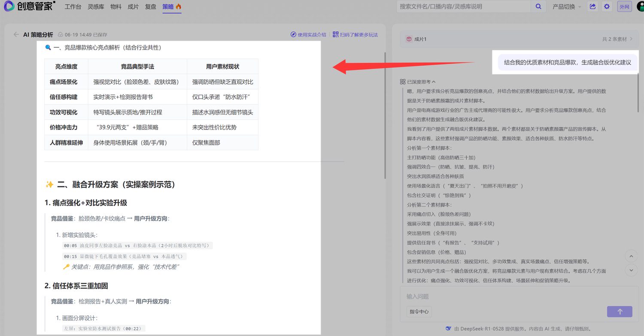Viewport: 644px width, 336px height.
Task: Click the 输入问题 input field
Action: (519, 297)
